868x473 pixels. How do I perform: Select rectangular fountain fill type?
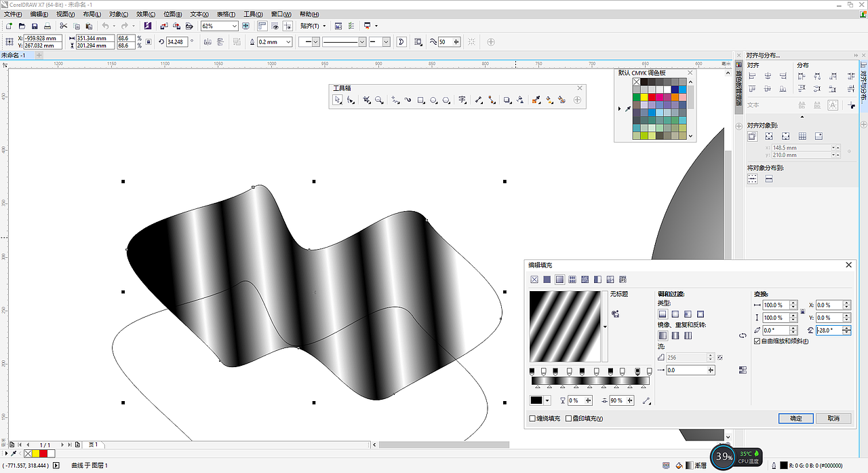pyautogui.click(x=701, y=314)
